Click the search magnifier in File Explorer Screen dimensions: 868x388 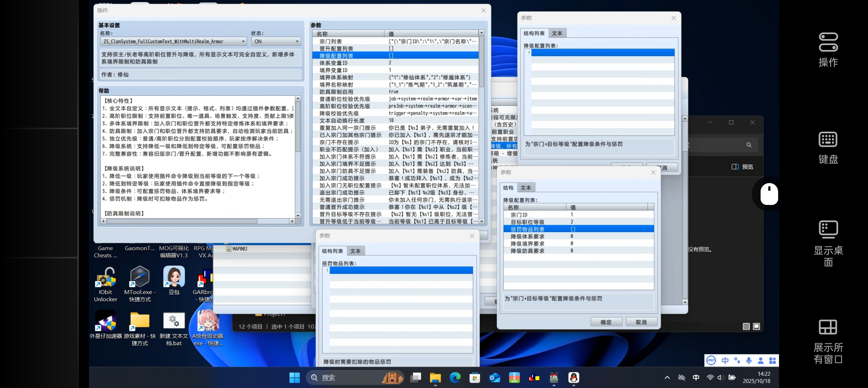(749, 145)
